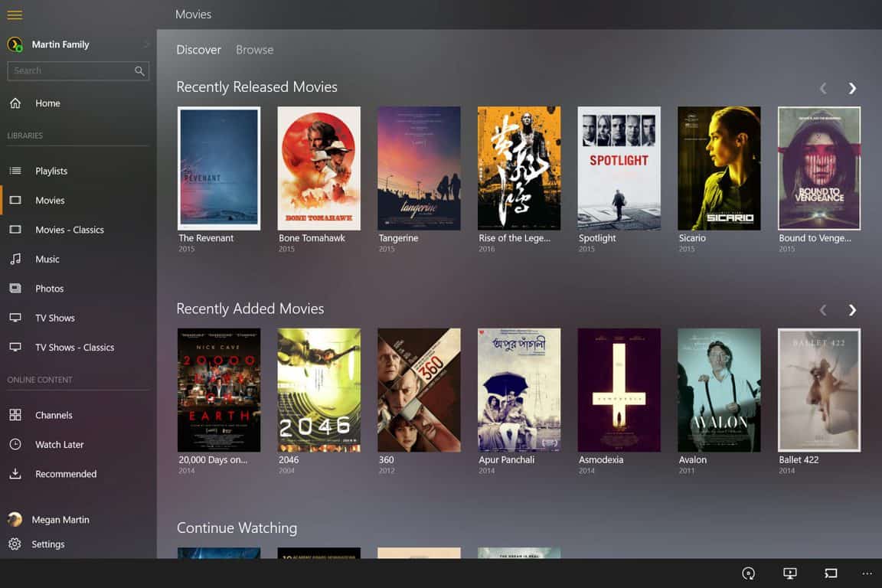Expand the Martin Family server chevron

(x=145, y=44)
